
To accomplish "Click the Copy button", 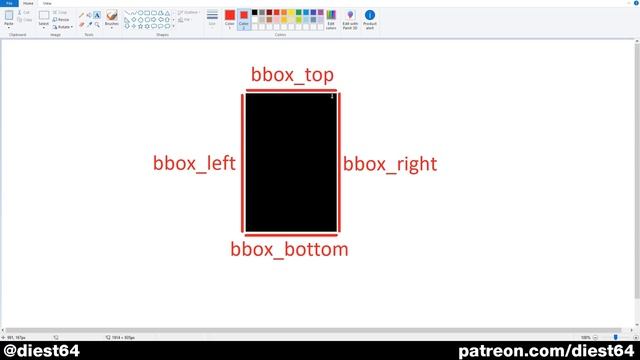I will click(x=25, y=20).
